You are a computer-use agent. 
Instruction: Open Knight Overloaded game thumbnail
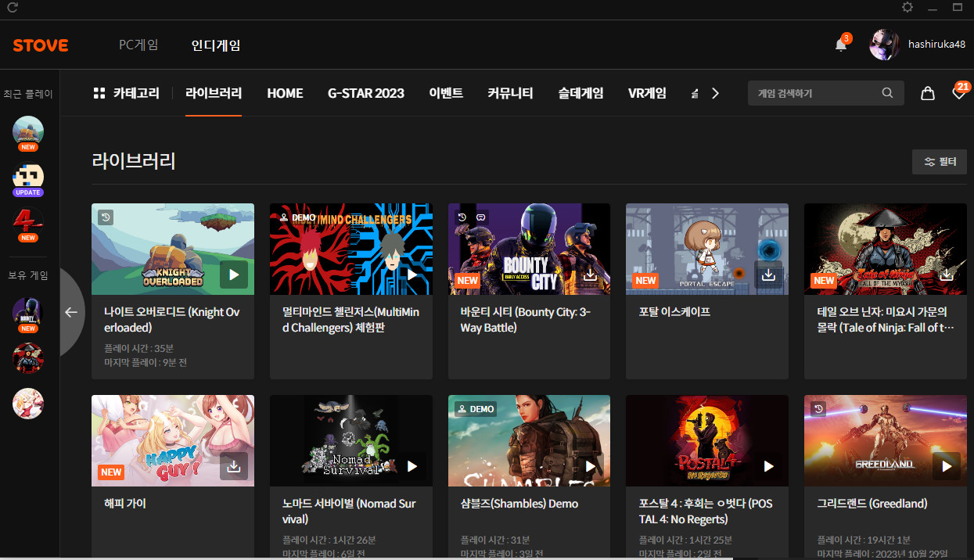pos(173,249)
